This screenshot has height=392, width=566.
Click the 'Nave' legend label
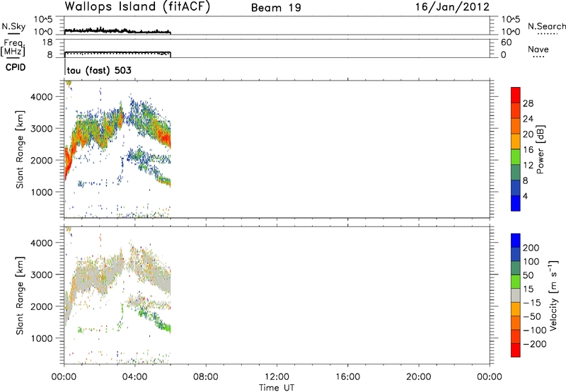coord(538,49)
